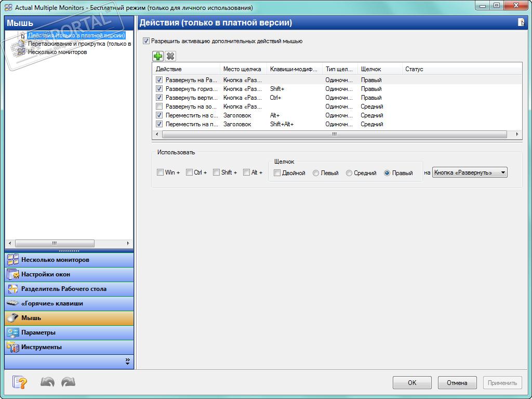Click the green plus add action icon
Screen dimensions: 532x399
[x=158, y=56]
